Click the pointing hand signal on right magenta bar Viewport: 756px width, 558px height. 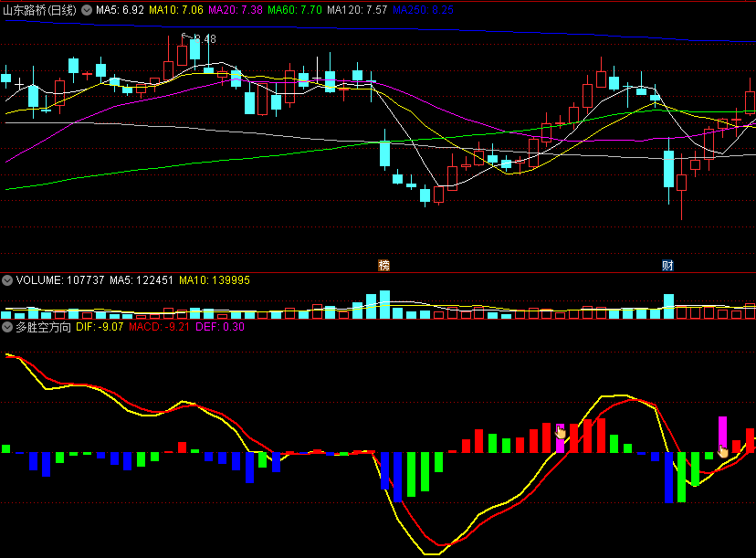tap(723, 451)
